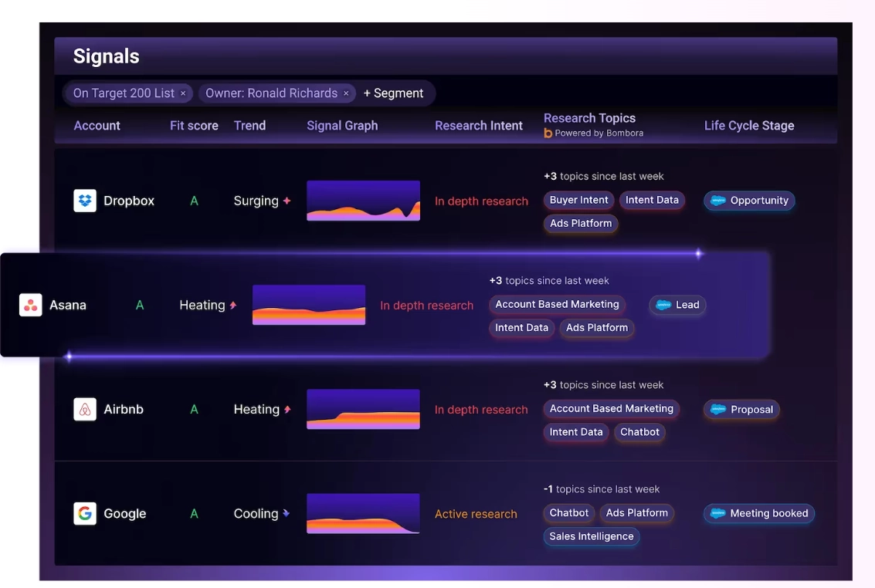Click 'Powered by Bombora' text
The width and height of the screenshot is (875, 588).
point(599,133)
